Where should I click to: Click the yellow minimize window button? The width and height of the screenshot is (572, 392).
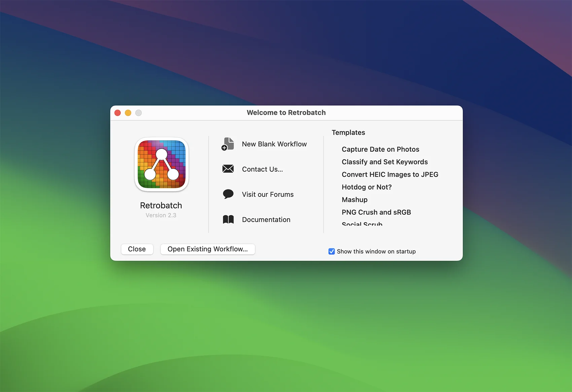click(x=128, y=113)
